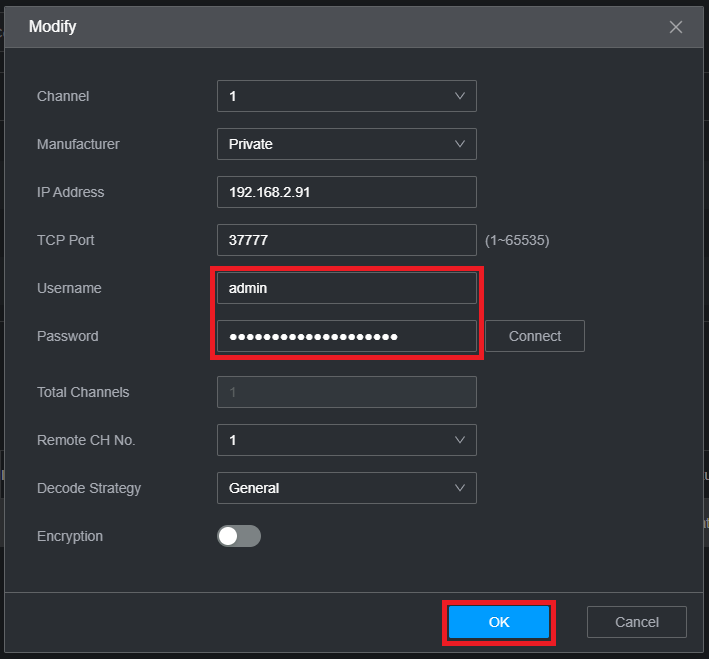Click the Cancel button
The width and height of the screenshot is (709, 659).
click(x=637, y=622)
